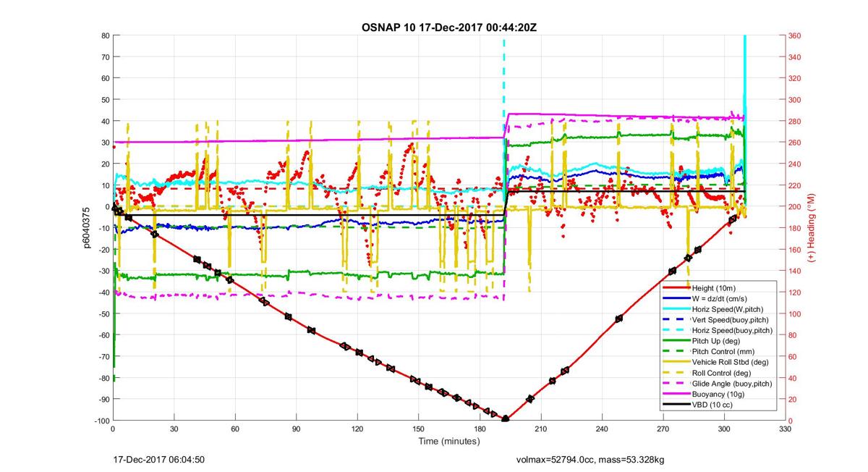Screen dimensions: 868x472
Task: Click x-axis tick label "330"
Action: click(x=785, y=429)
